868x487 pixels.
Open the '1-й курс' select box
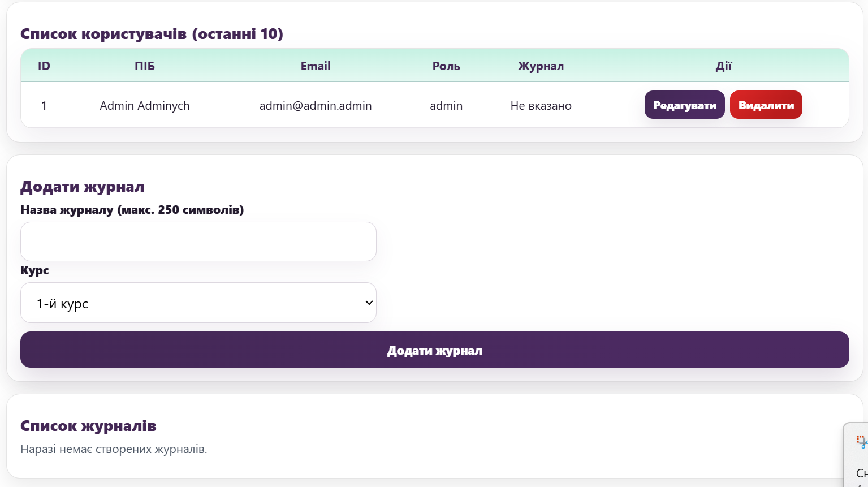(198, 303)
